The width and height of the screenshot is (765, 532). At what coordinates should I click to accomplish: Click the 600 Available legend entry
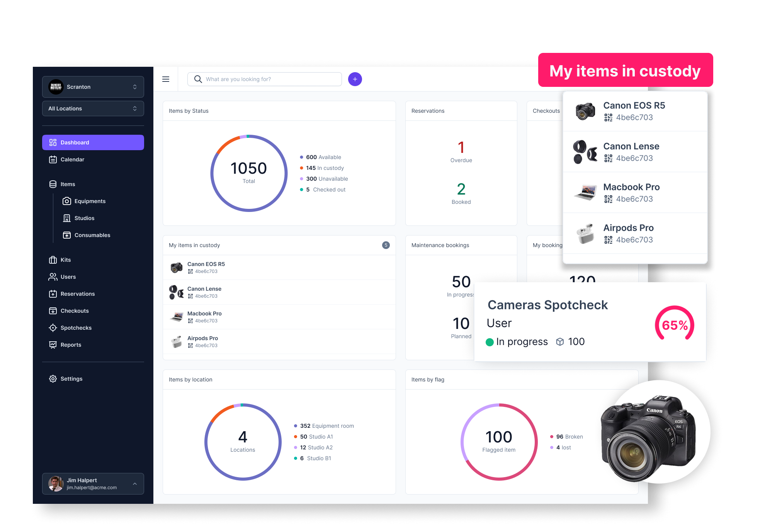coord(320,157)
